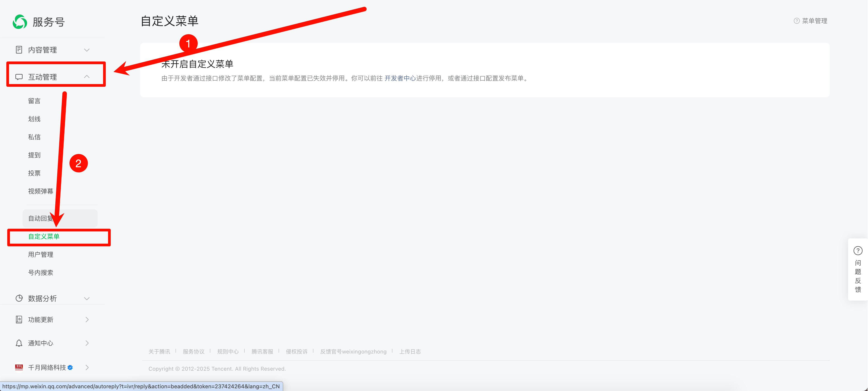
Task: Click the 内容管理 label
Action: click(x=42, y=50)
